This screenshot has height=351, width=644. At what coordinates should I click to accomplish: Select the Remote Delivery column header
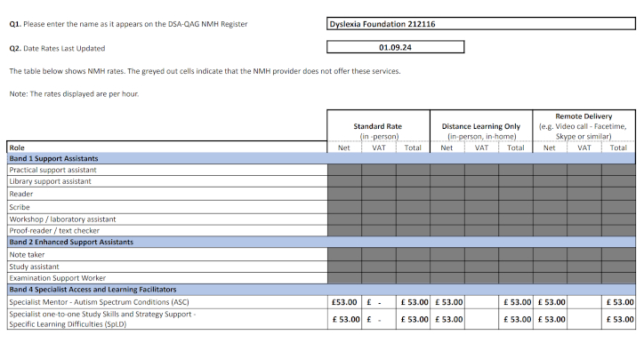coord(584,126)
